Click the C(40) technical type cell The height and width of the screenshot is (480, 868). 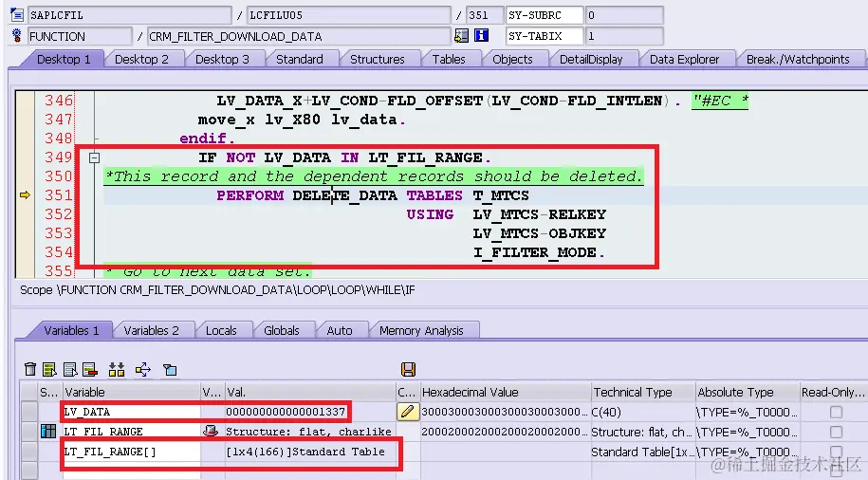coord(642,412)
